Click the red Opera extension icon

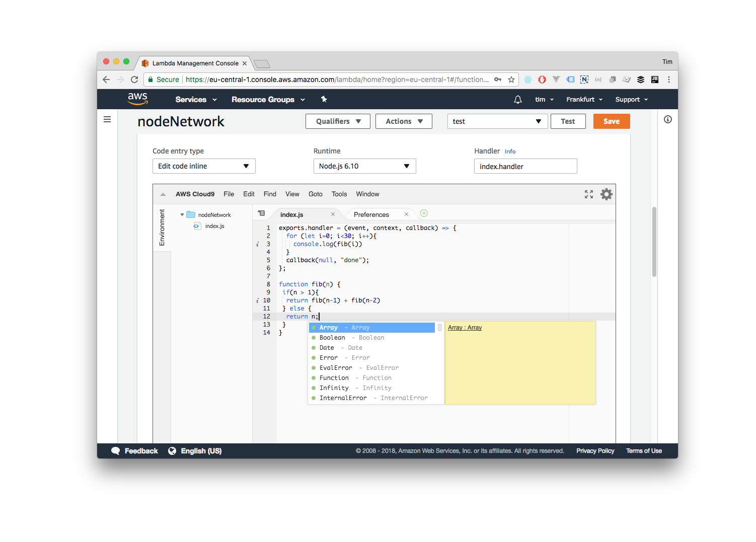[x=542, y=80]
